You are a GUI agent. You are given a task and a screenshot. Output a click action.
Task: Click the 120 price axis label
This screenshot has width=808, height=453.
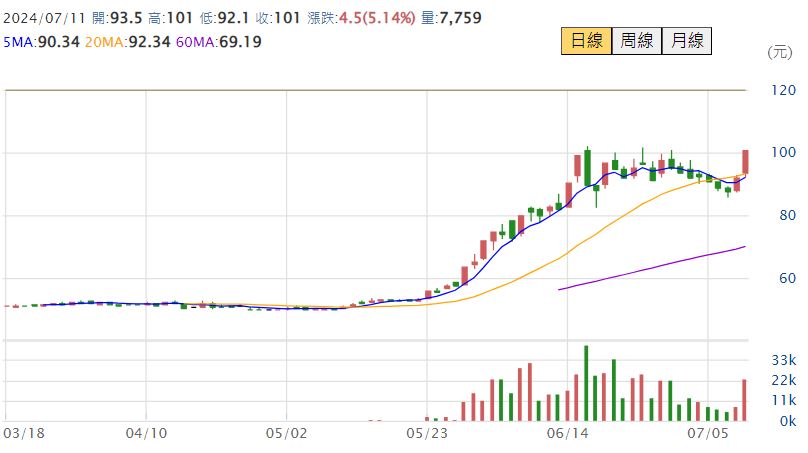tap(783, 90)
